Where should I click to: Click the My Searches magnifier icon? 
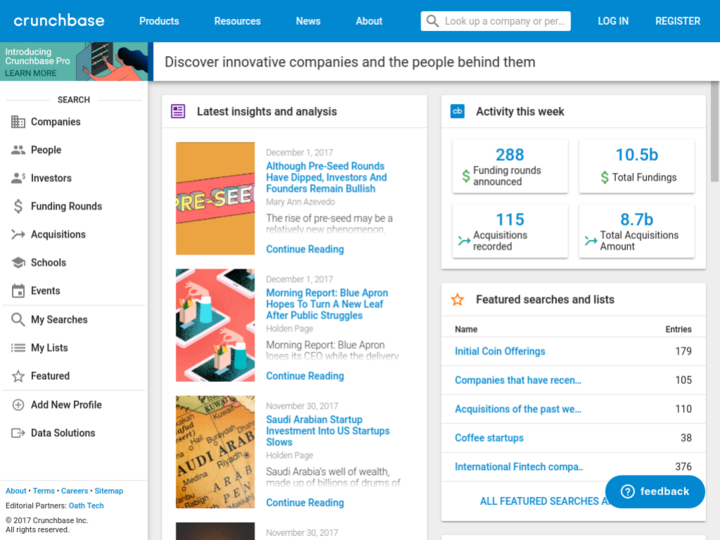[x=18, y=320]
